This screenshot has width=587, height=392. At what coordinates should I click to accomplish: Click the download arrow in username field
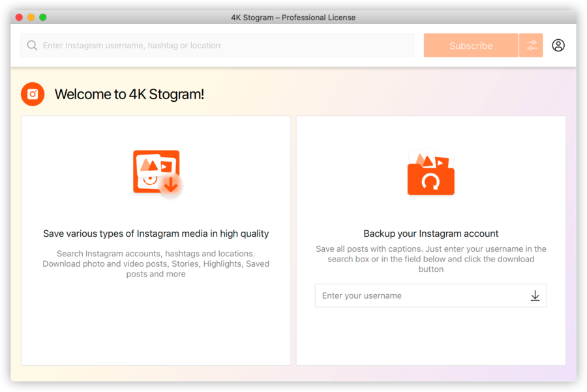535,295
